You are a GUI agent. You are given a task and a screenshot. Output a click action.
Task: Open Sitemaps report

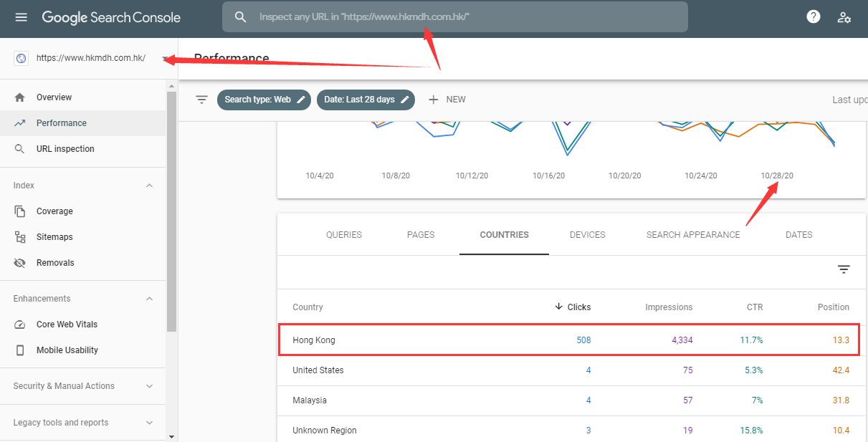pyautogui.click(x=83, y=237)
